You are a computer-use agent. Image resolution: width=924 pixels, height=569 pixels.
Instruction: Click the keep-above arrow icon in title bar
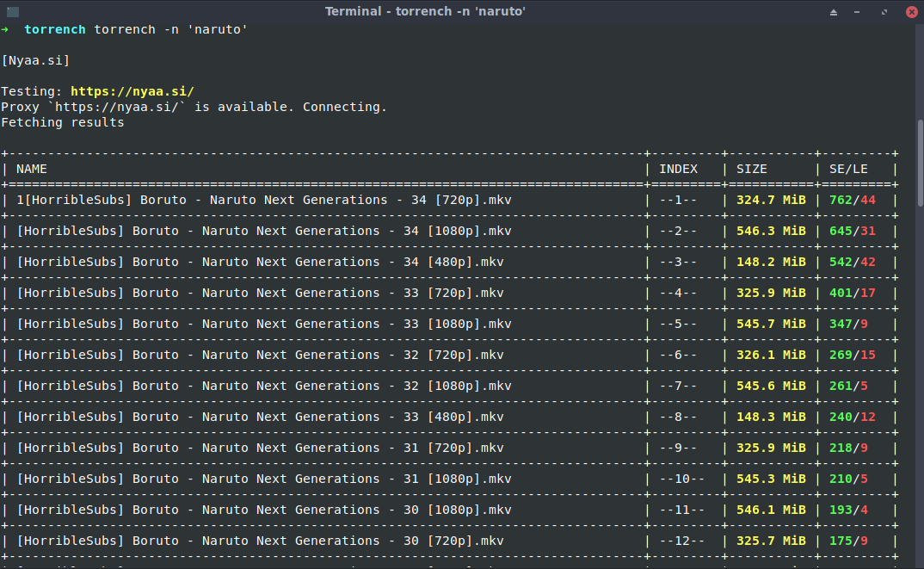pos(834,12)
